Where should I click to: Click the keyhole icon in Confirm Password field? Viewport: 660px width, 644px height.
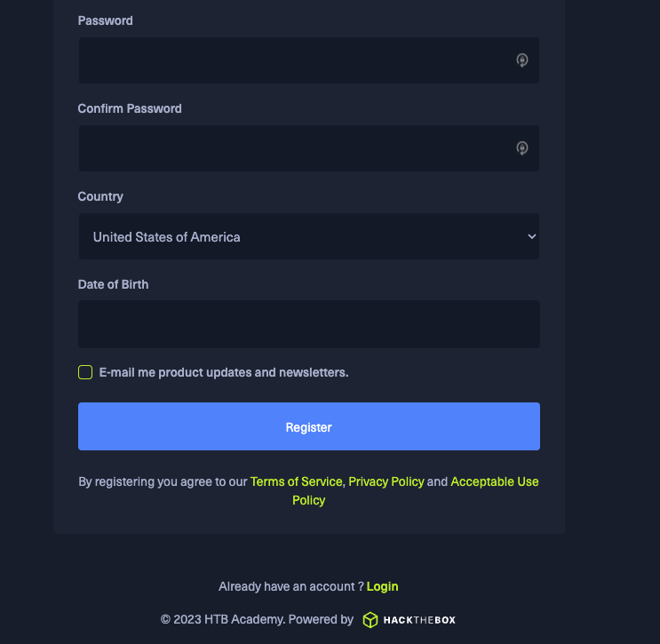coord(522,148)
